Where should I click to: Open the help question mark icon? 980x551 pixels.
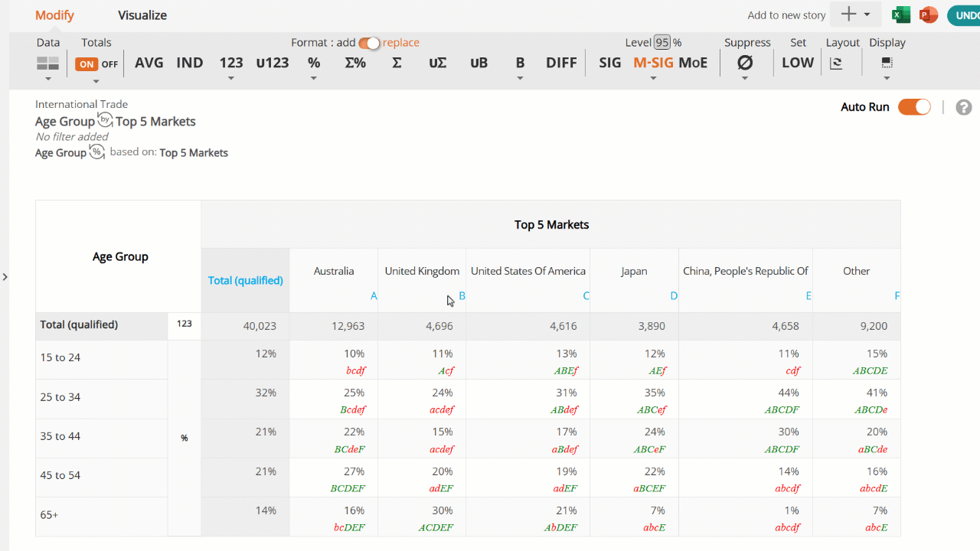(964, 107)
